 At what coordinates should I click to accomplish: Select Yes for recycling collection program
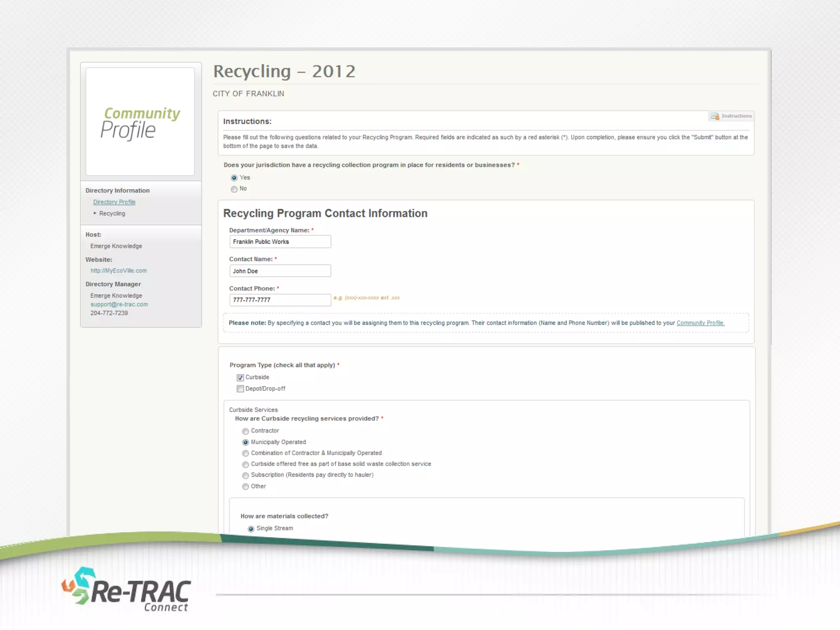(234, 178)
